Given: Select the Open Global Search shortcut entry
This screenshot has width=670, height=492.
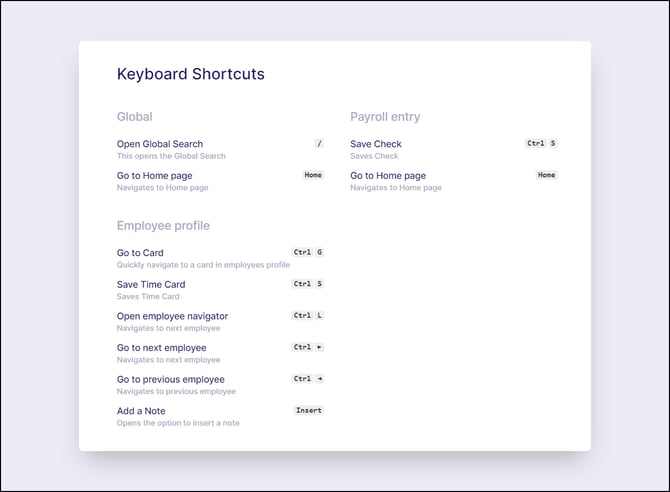Looking at the screenshot, I should [220, 150].
